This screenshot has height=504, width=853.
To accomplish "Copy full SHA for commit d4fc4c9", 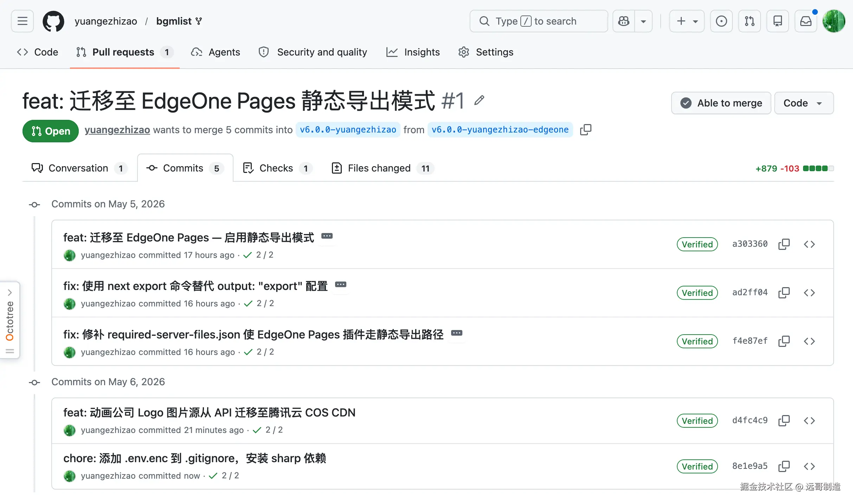I will [784, 420].
